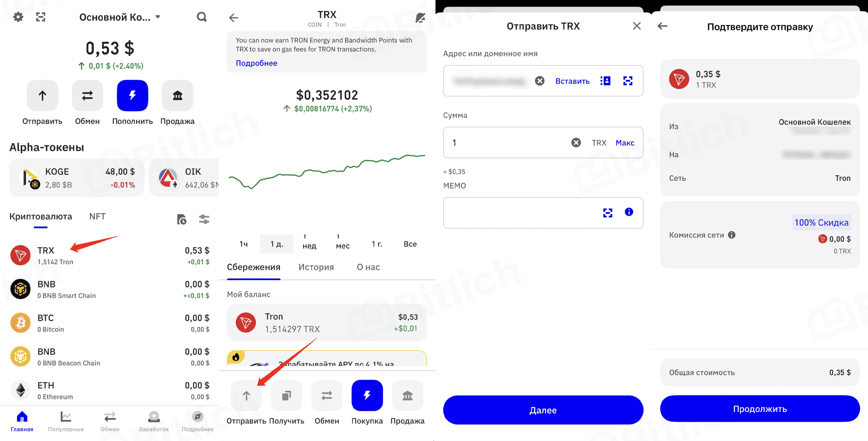868x441 pixels.
Task: Tap the QR scan icon beside settings
Action: tap(41, 17)
